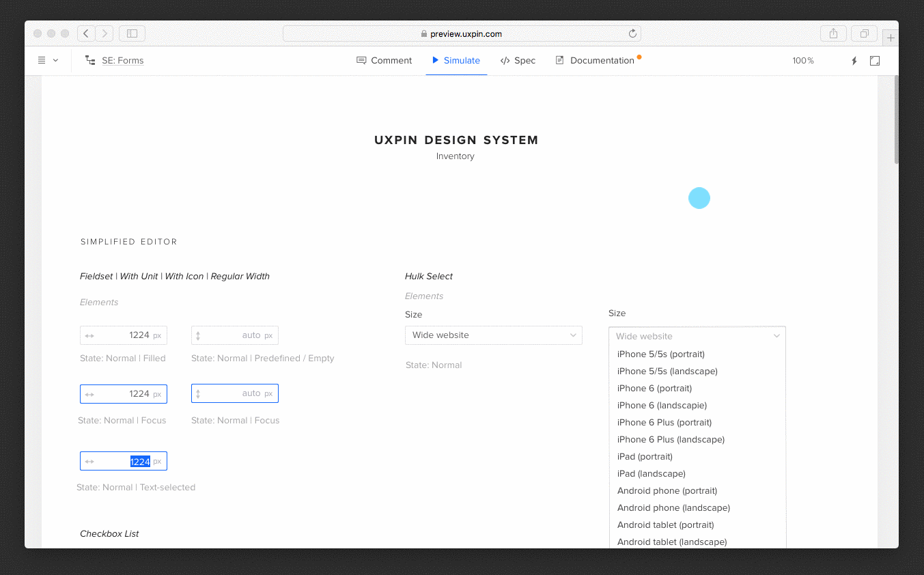The height and width of the screenshot is (575, 924).
Task: Click the Checkbox List heading
Action: [109, 533]
